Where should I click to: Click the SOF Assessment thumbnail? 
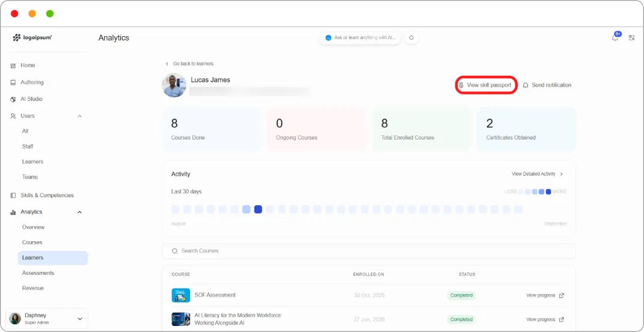click(181, 295)
